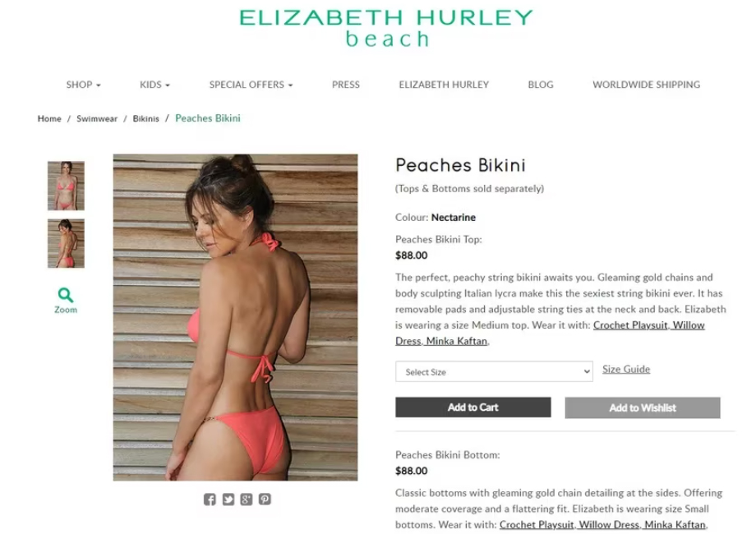This screenshot has width=756, height=534.
Task: Go to WORLDWIDE SHIPPING page
Action: (x=646, y=85)
